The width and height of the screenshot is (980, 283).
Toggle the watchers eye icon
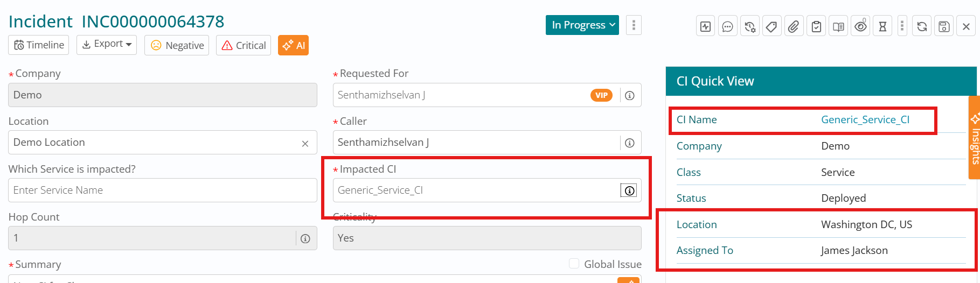(x=860, y=26)
